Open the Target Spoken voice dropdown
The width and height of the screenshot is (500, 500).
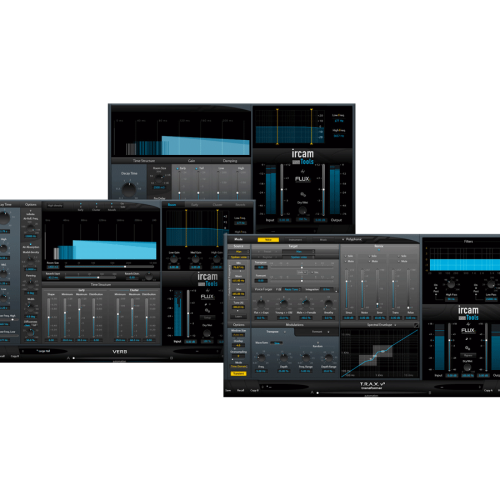click(x=299, y=257)
